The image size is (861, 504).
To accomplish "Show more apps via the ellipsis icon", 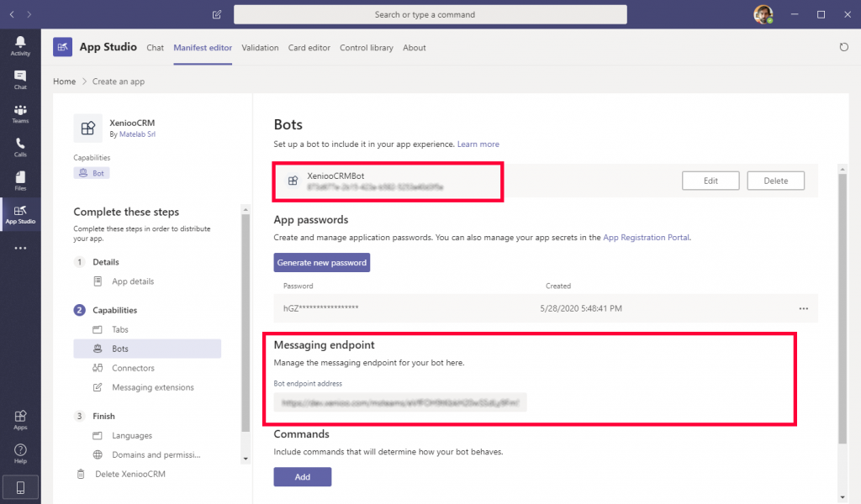I will coord(20,249).
